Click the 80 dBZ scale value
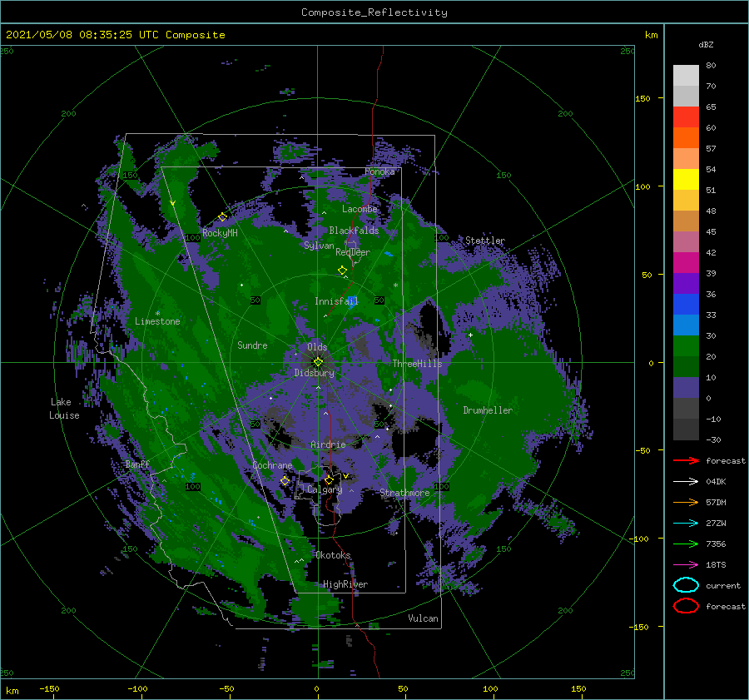The height and width of the screenshot is (700, 749). [711, 66]
